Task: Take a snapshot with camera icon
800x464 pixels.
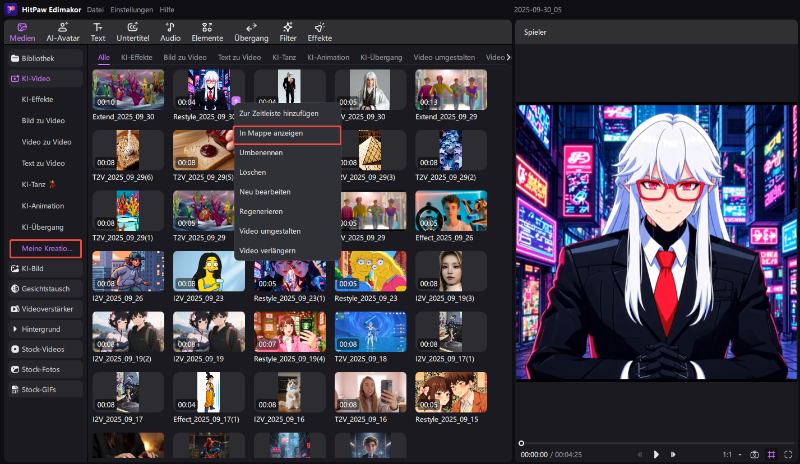Action: pyautogui.click(x=754, y=454)
